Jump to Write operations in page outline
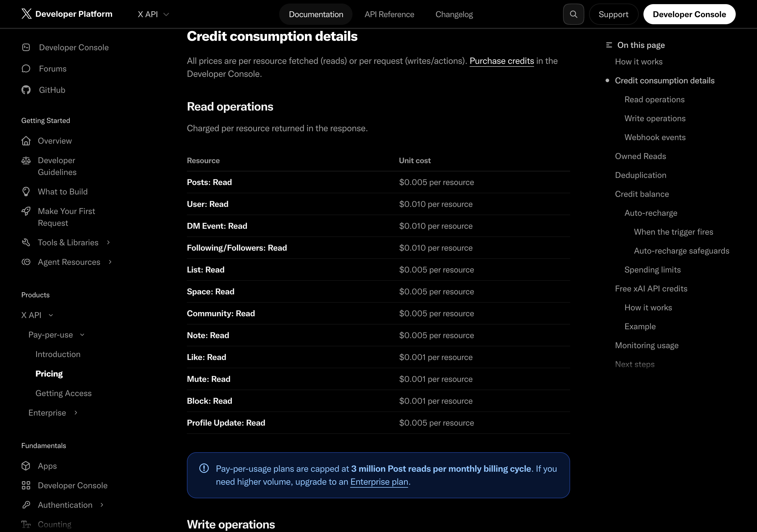The height and width of the screenshot is (532, 757). [655, 118]
